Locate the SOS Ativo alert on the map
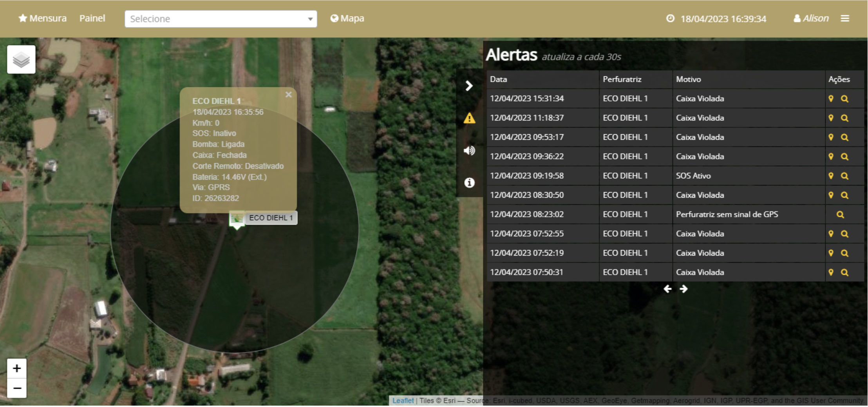This screenshot has width=868, height=407. [x=831, y=176]
